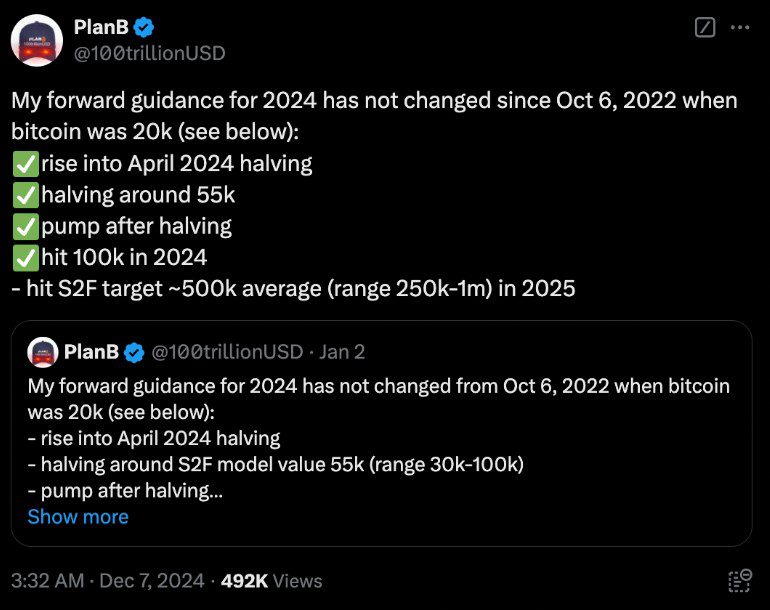The height and width of the screenshot is (610, 770).
Task: Open the 3:32 AM · Dec 7, 2024 timestamp
Action: [107, 580]
